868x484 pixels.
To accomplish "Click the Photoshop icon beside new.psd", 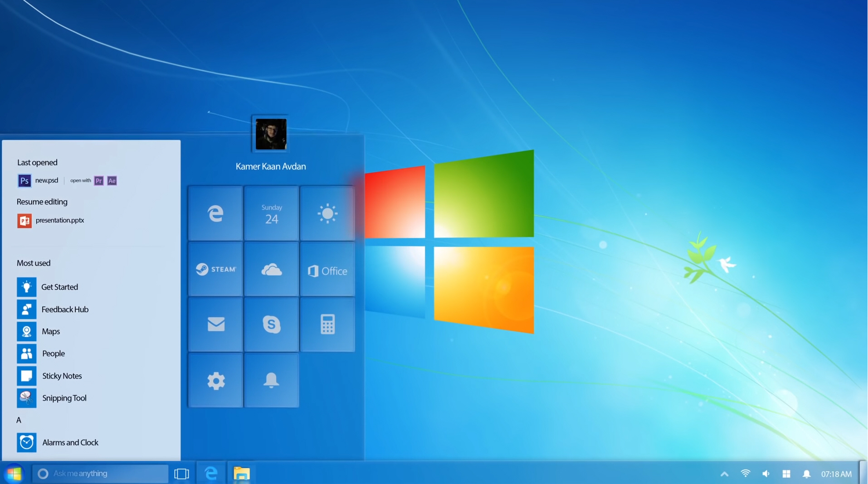I will coord(24,181).
